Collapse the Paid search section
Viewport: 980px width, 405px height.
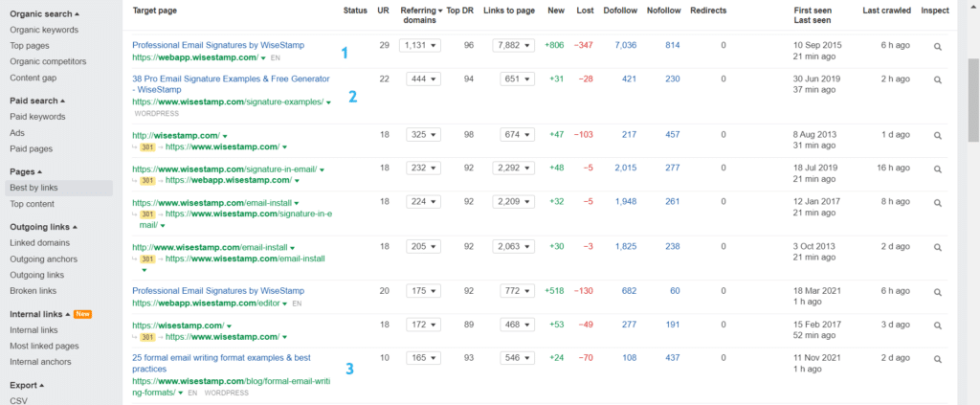(37, 101)
